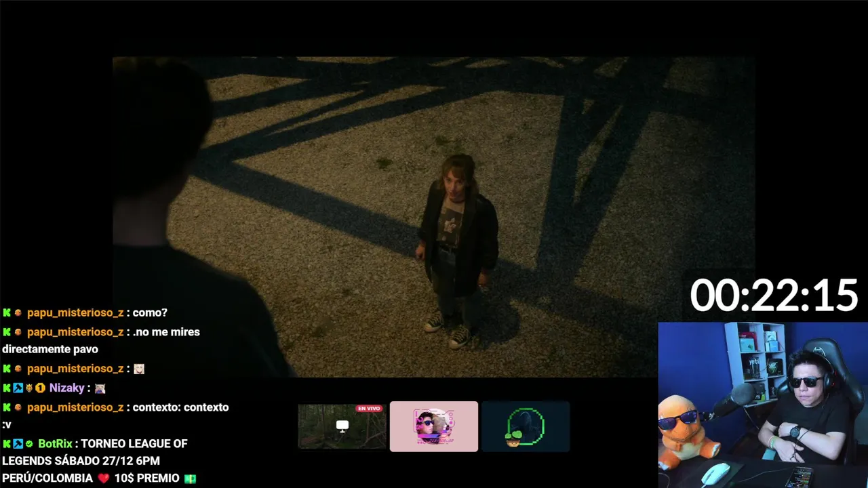Click the "LEGENDS SÁBADO 27/12 6PM" text line
Screen dimensions: 868x488
[x=81, y=461]
